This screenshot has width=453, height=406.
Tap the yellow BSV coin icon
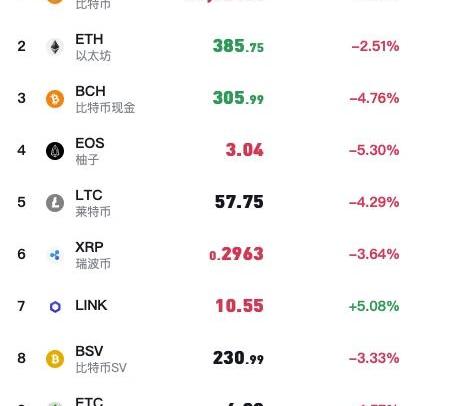55,359
